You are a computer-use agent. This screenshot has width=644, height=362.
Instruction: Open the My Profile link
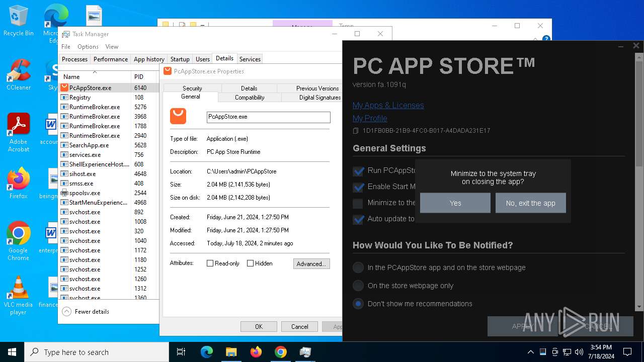(x=370, y=118)
